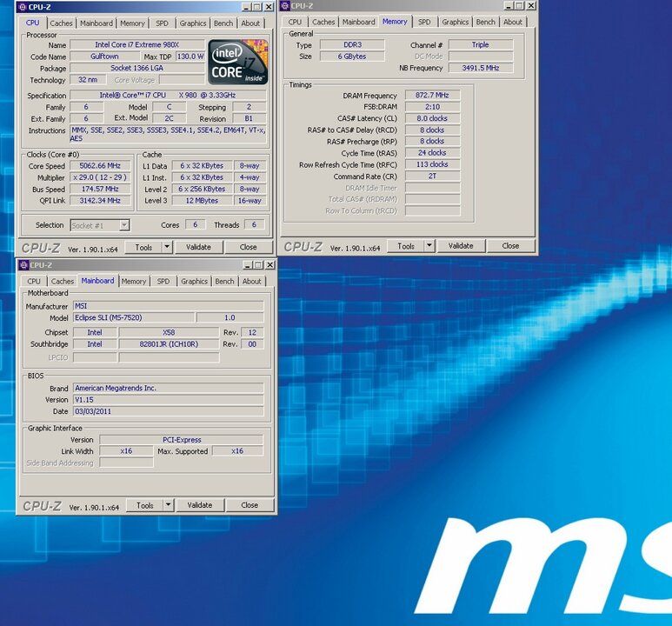
Task: Click Tools button in the CPU window
Action: [143, 248]
